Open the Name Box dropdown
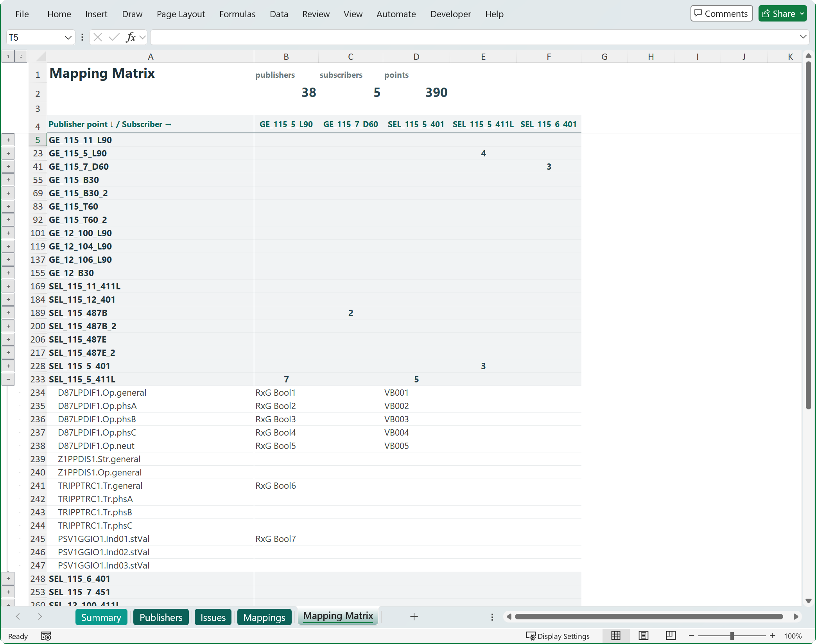This screenshot has width=816, height=644. click(68, 38)
